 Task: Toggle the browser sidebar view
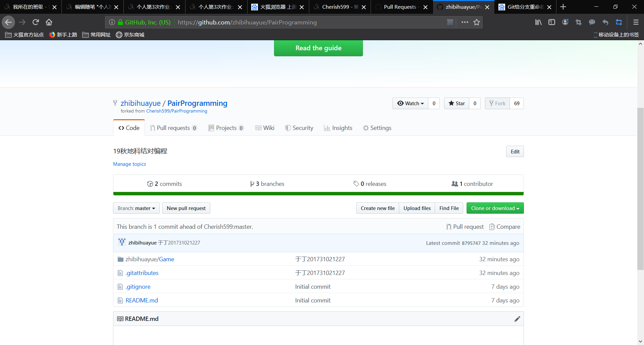pyautogui.click(x=552, y=22)
